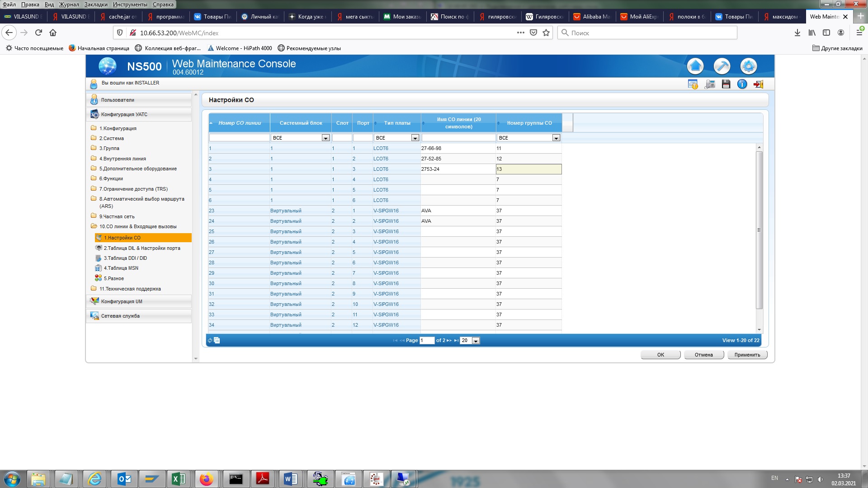Open the Инструменты menu
868x488 pixels.
(130, 4)
